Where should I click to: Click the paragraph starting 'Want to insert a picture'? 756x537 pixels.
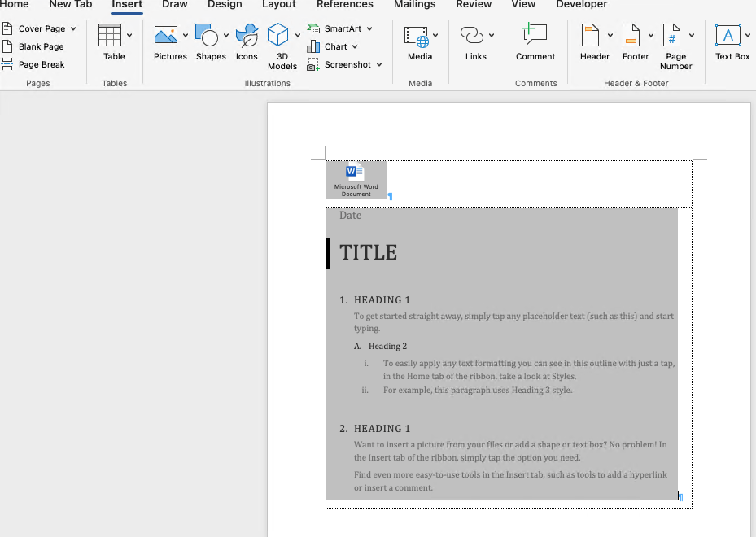click(510, 451)
